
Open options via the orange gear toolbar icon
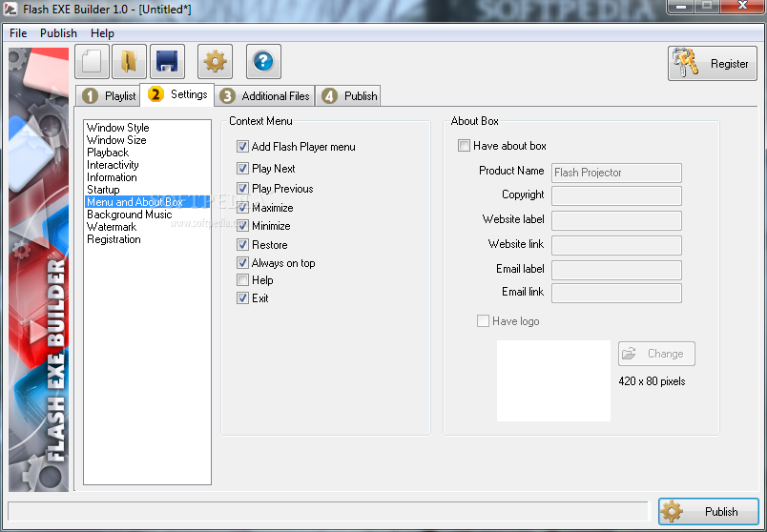coord(216,62)
